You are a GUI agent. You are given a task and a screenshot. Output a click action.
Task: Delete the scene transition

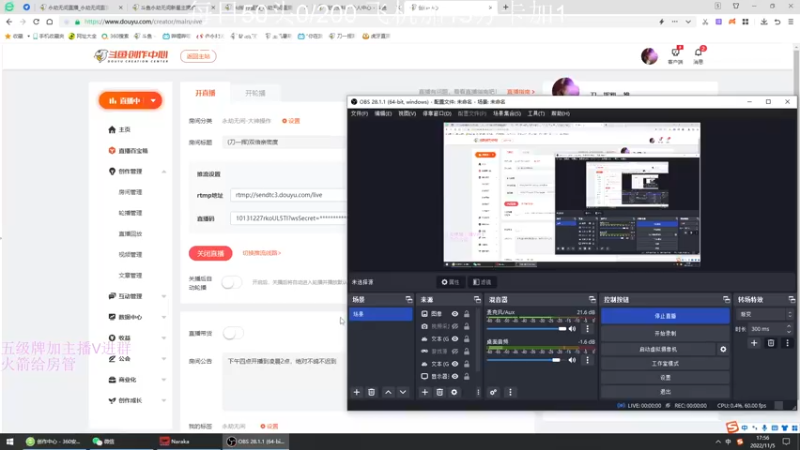pyautogui.click(x=771, y=343)
